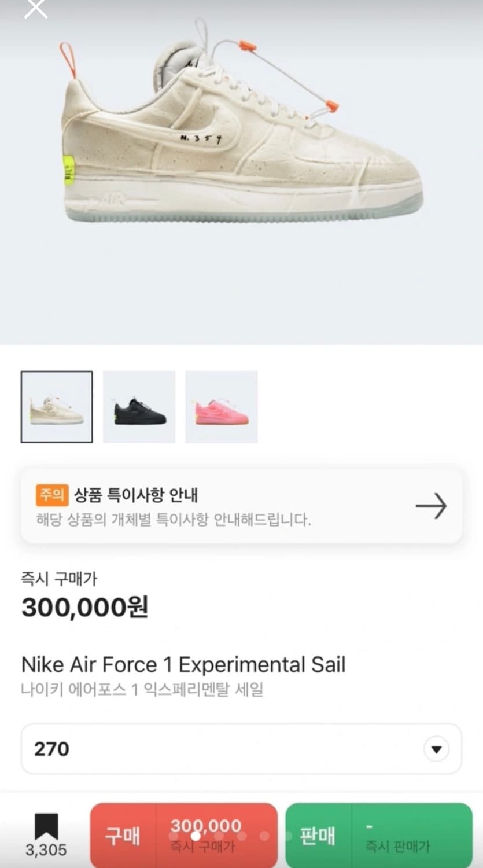The height and width of the screenshot is (868, 483).
Task: Expand the size dropdown arrow icon
Action: pyautogui.click(x=436, y=749)
